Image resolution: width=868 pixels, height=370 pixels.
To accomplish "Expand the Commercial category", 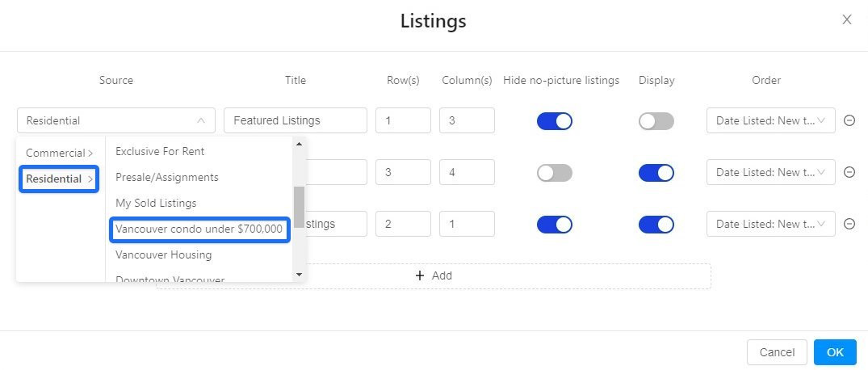I will coord(59,153).
